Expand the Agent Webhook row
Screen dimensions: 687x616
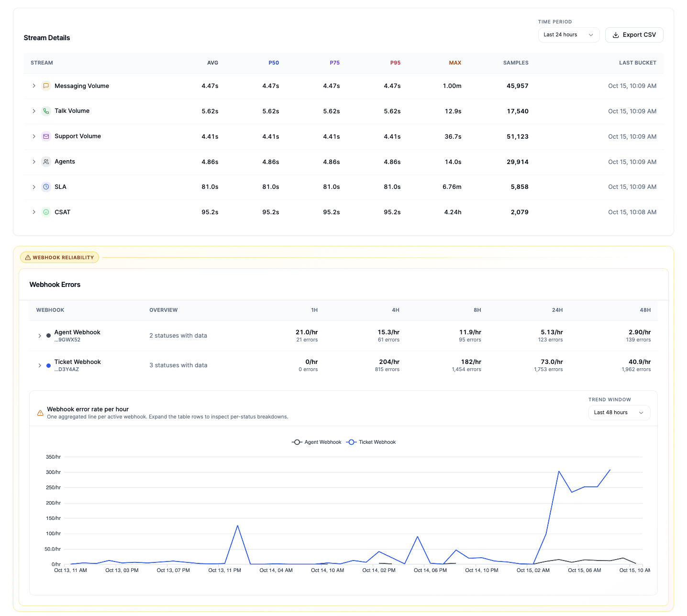coord(40,336)
